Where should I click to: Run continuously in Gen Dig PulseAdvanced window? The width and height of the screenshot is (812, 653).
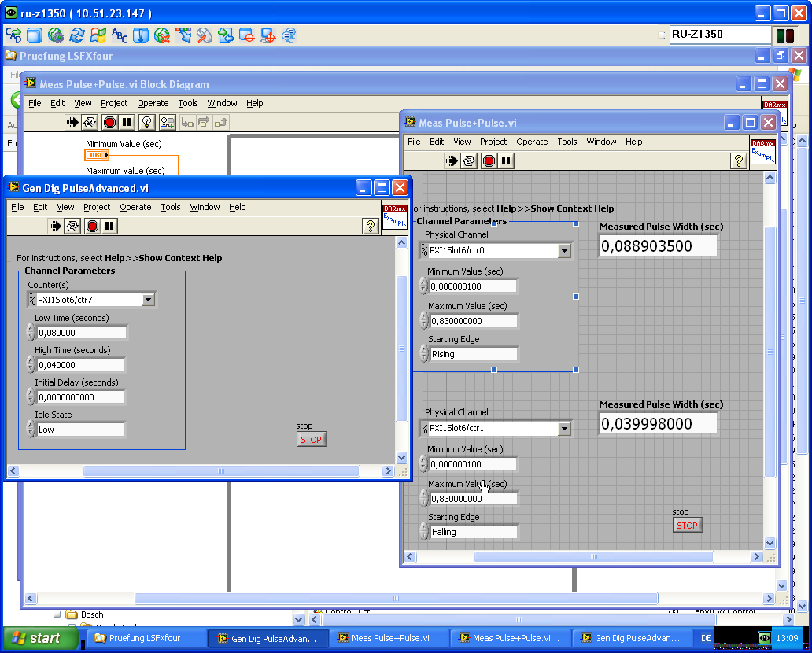72,226
